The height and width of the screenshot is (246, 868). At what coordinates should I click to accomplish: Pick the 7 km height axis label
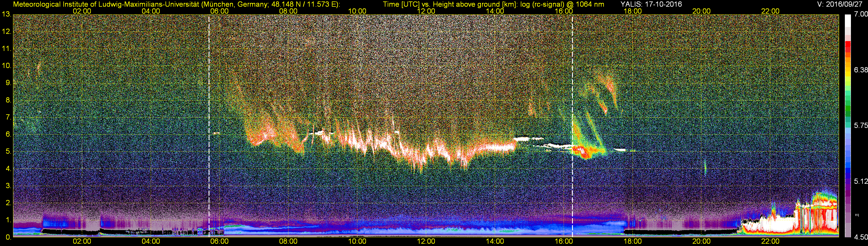click(8, 117)
